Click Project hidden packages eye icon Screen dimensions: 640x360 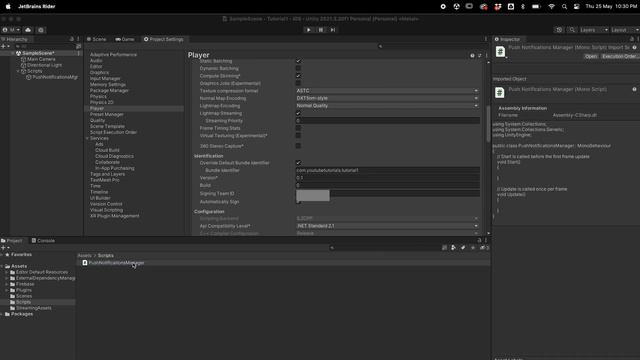pos(484,248)
